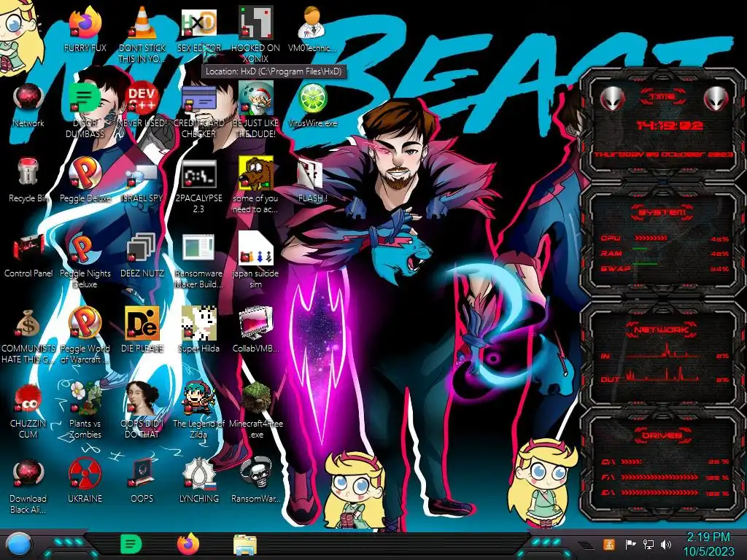Launch Firefox from the taskbar
The height and width of the screenshot is (560, 747).
(x=188, y=544)
